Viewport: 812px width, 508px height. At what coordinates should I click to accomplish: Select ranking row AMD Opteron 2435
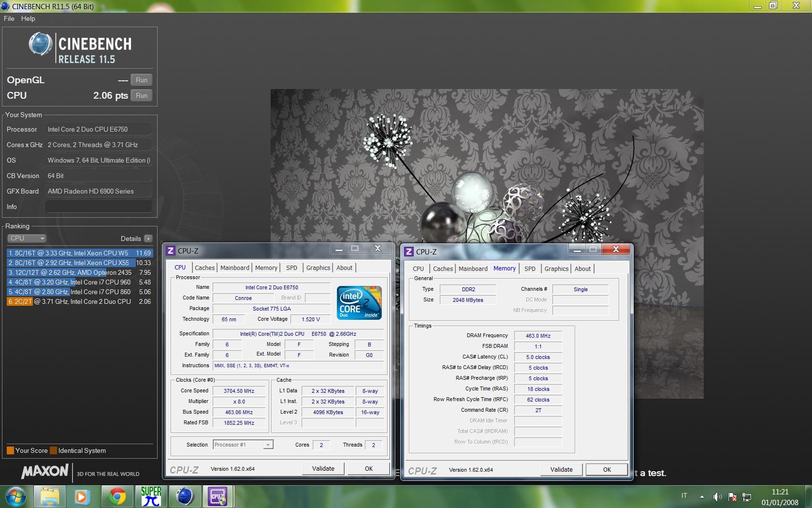pyautogui.click(x=80, y=272)
